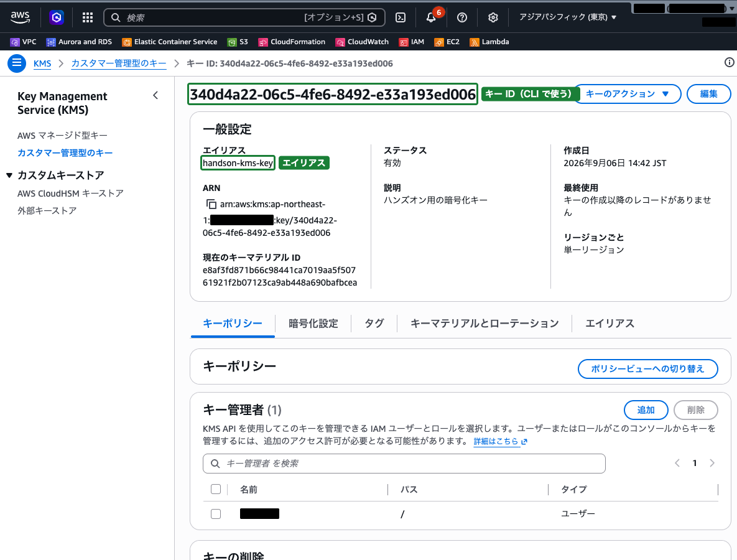Open the 詳細はこちら link

(496, 442)
